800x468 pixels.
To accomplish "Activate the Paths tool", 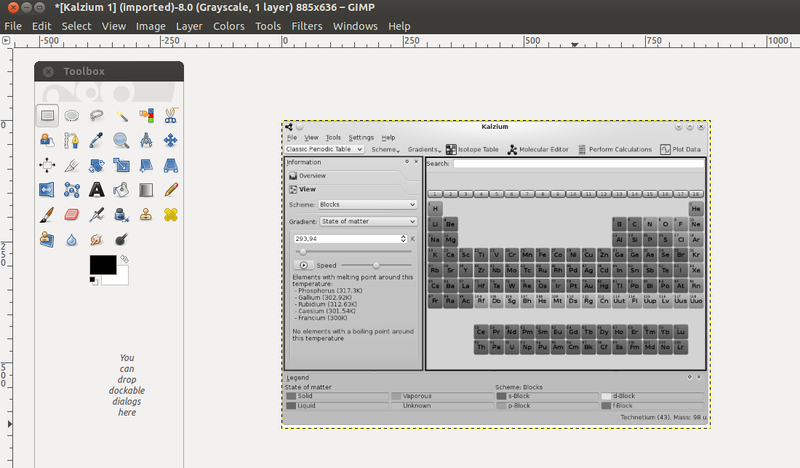I will (x=71, y=140).
